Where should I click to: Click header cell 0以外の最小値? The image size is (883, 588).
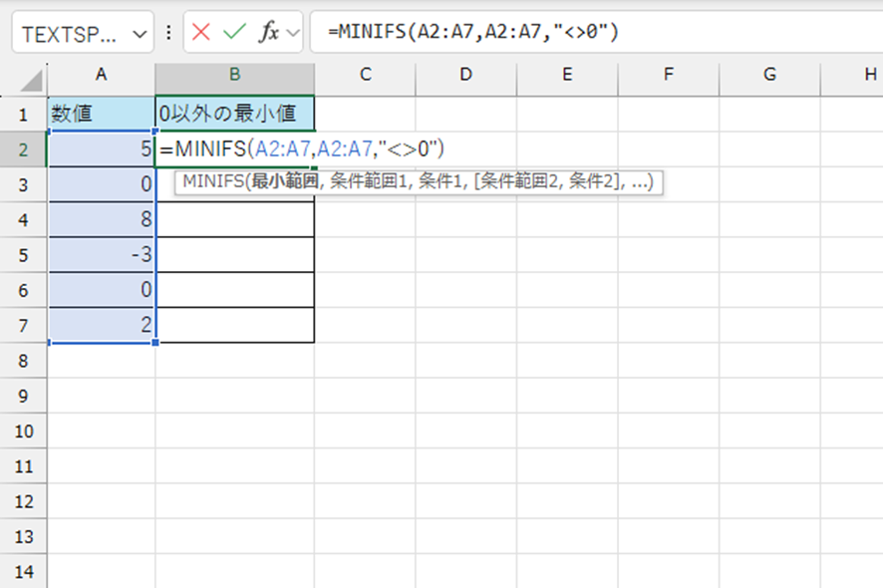234,114
